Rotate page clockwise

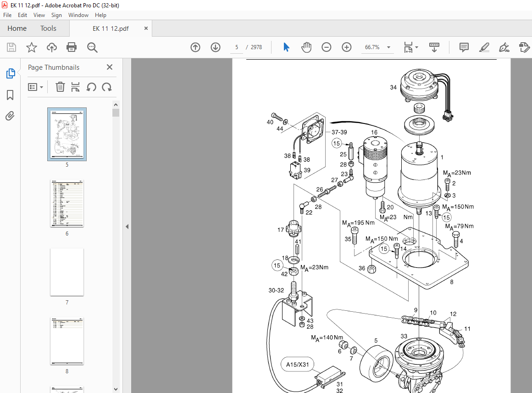107,87
